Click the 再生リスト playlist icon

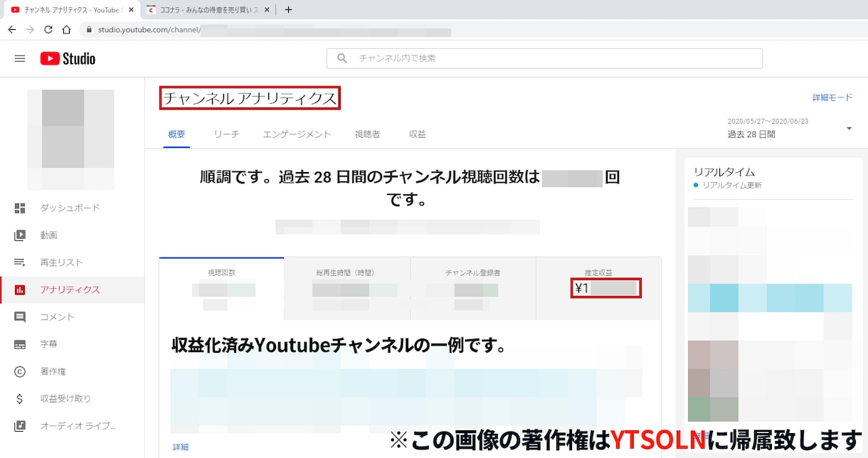20,262
